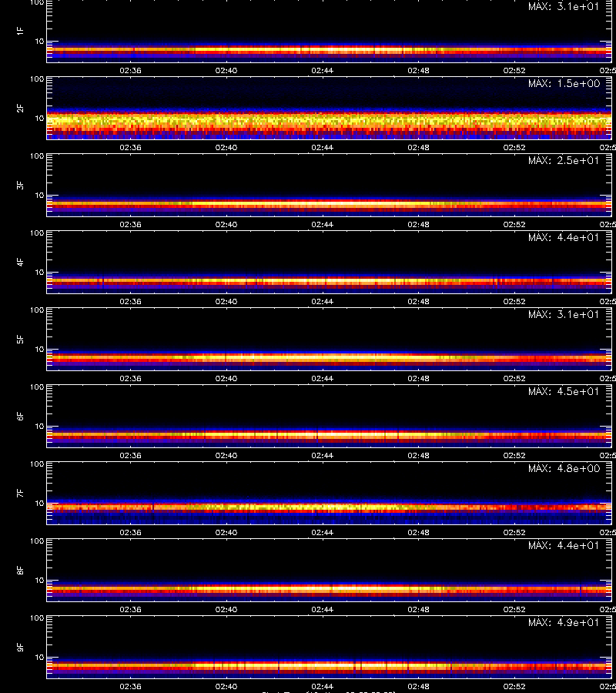The image size is (616, 693).
Task: Click the MAX: 4.8e+00 readout
Action: click(564, 468)
